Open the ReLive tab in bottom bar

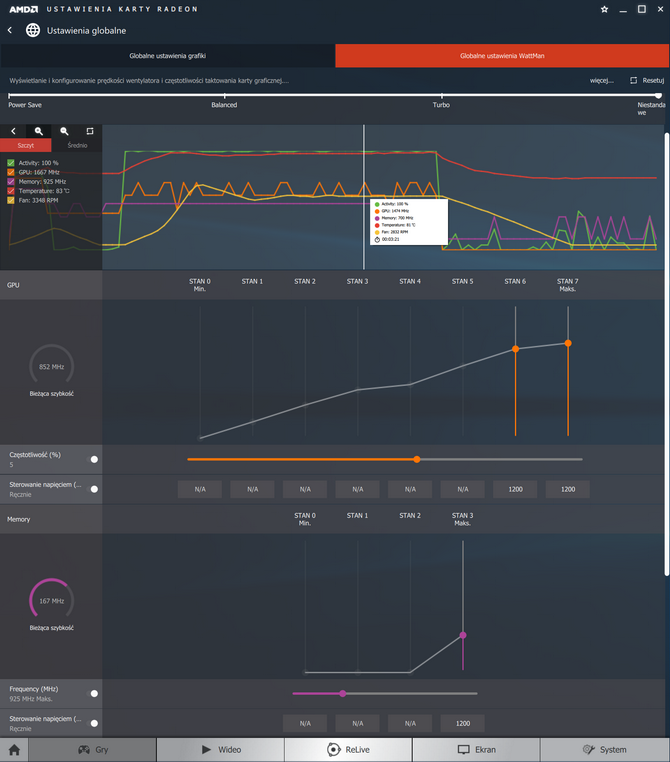[348, 750]
